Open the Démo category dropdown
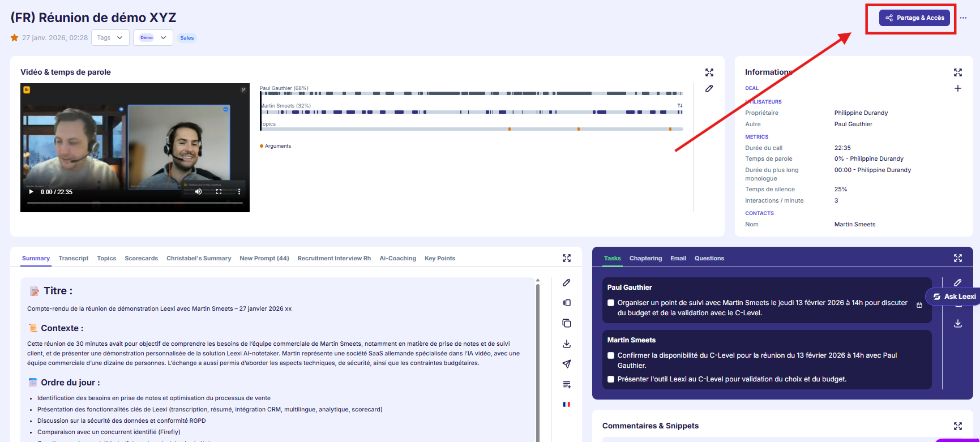Viewport: 980px width, 442px height. [x=153, y=38]
